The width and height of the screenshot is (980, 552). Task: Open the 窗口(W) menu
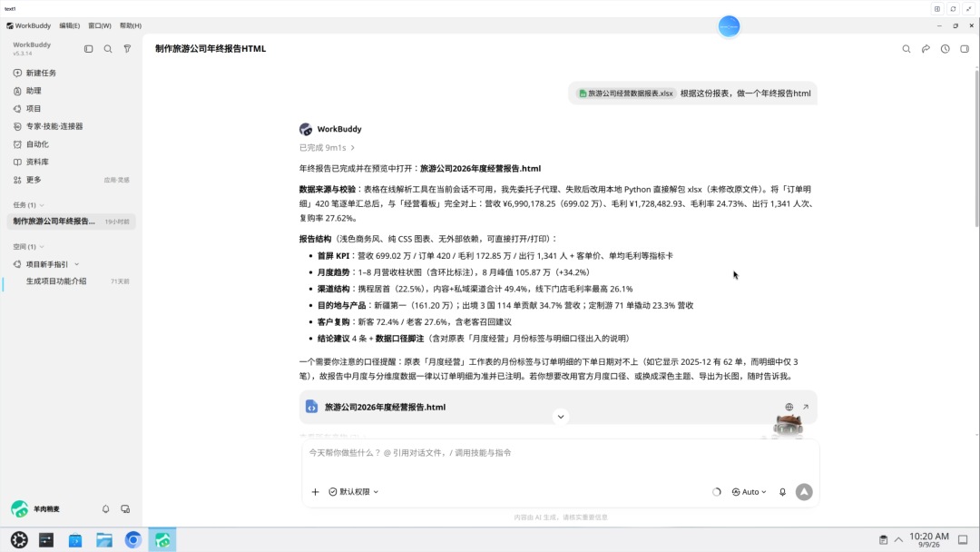pyautogui.click(x=100, y=25)
